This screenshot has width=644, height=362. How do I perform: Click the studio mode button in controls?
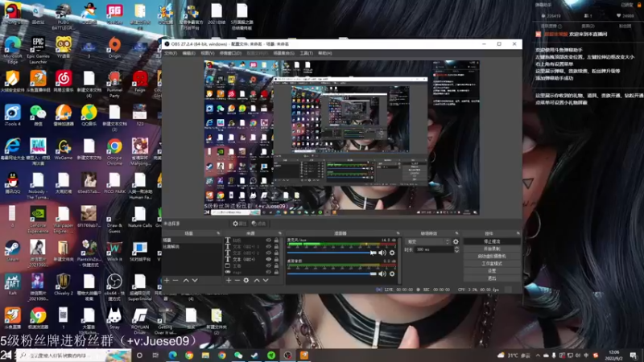492,264
